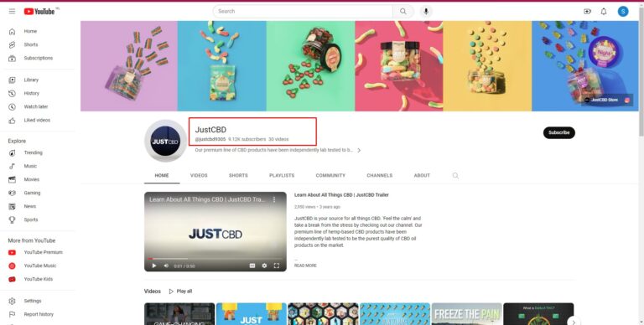Click the search magnifier button

402,12
